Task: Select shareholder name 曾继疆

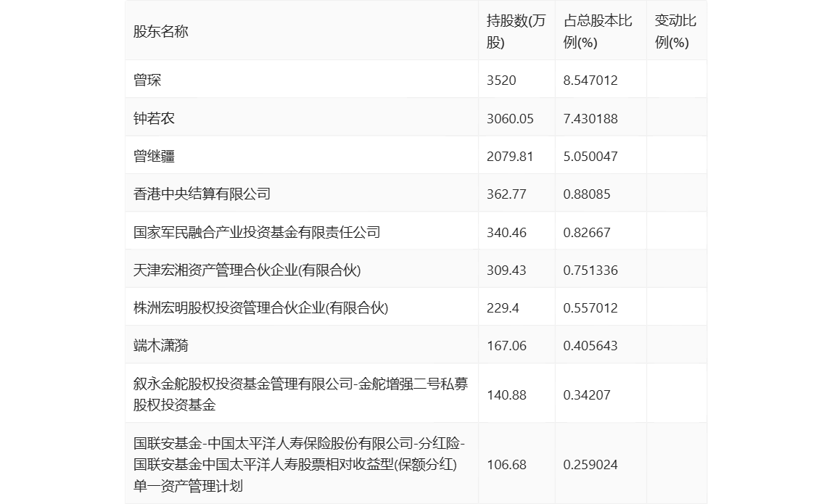Action: click(x=154, y=156)
